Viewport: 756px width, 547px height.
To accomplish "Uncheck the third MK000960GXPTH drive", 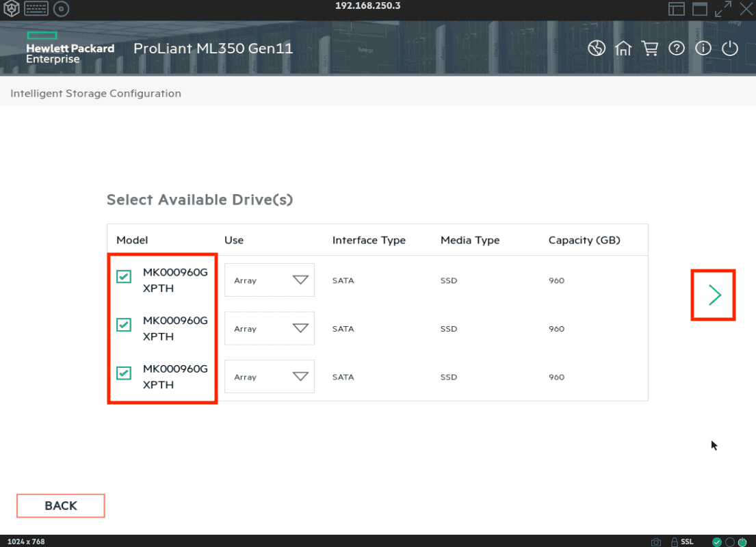I will pyautogui.click(x=124, y=373).
